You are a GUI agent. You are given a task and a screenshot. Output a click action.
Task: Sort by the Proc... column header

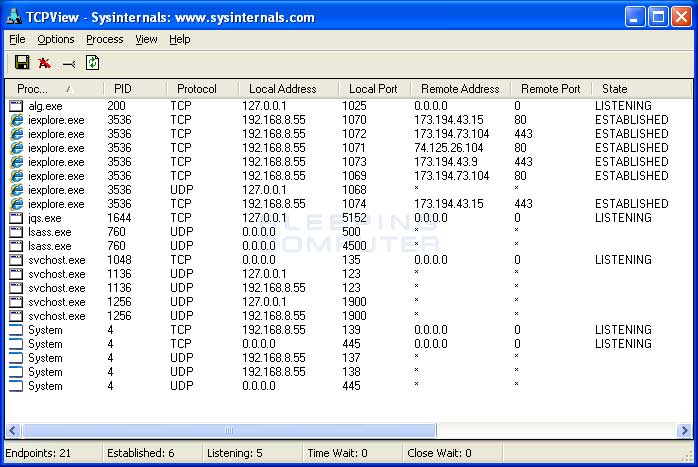(54, 89)
